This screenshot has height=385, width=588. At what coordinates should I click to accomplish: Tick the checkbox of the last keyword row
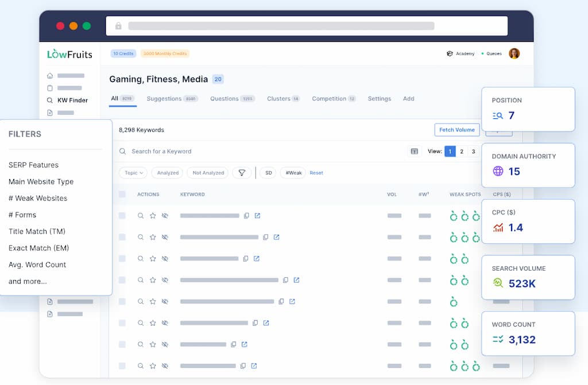[122, 366]
